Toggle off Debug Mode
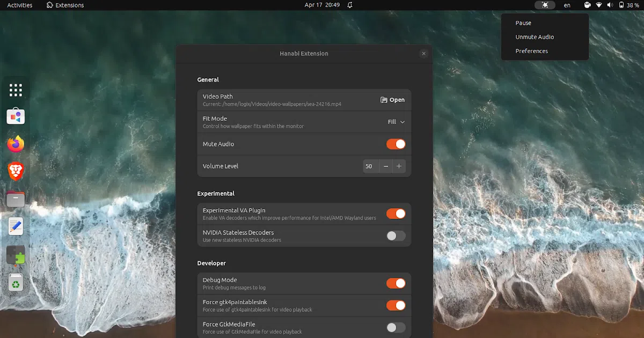Viewport: 644px width, 338px height. (x=396, y=283)
